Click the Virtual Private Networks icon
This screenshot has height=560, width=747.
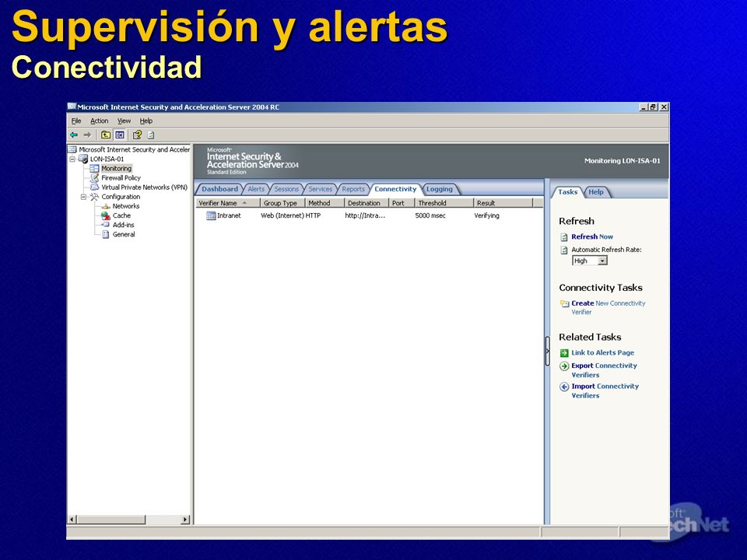(x=94, y=187)
